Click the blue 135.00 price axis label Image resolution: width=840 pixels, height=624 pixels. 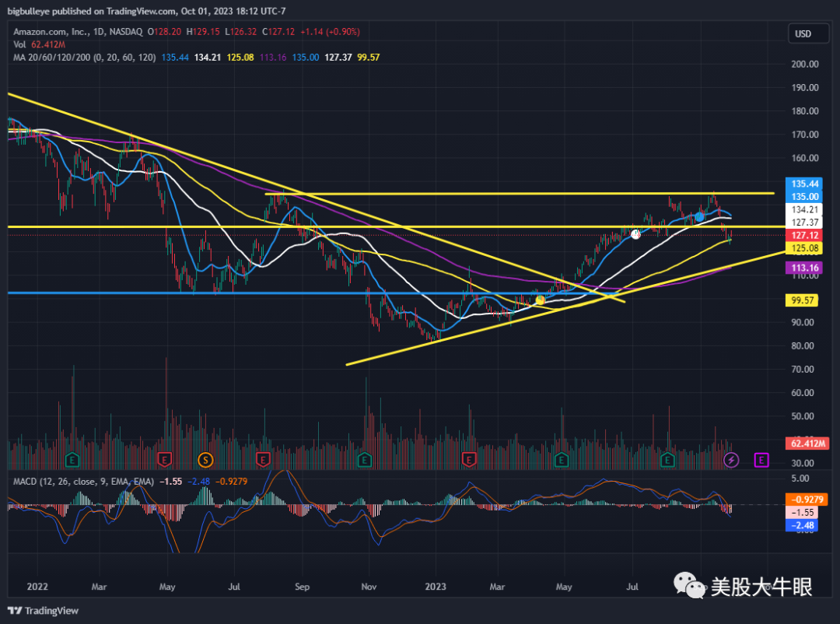click(x=803, y=197)
